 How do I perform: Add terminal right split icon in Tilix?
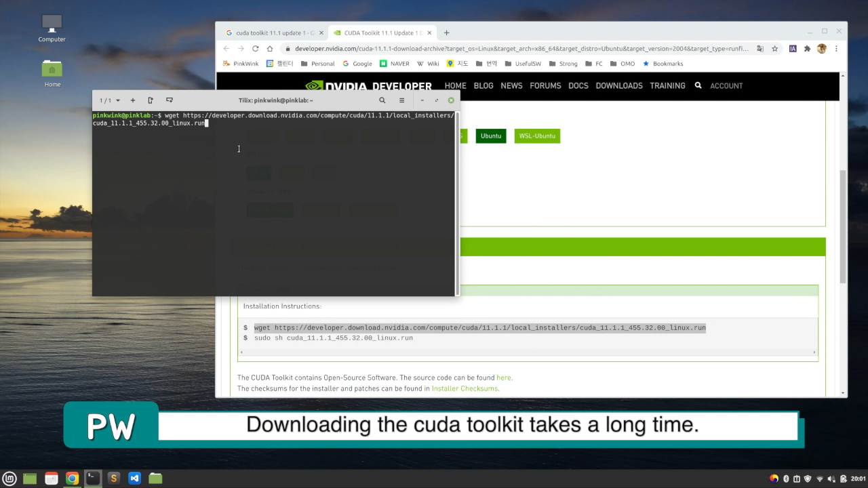[151, 100]
